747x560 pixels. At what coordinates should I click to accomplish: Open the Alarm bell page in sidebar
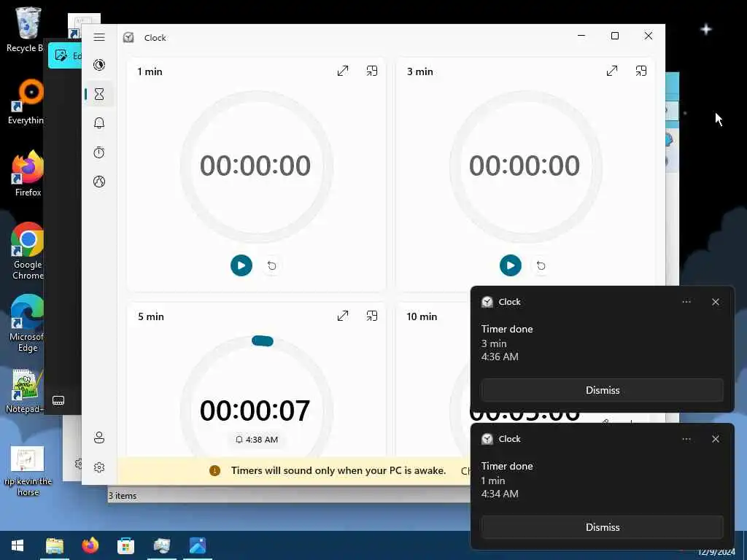point(99,122)
